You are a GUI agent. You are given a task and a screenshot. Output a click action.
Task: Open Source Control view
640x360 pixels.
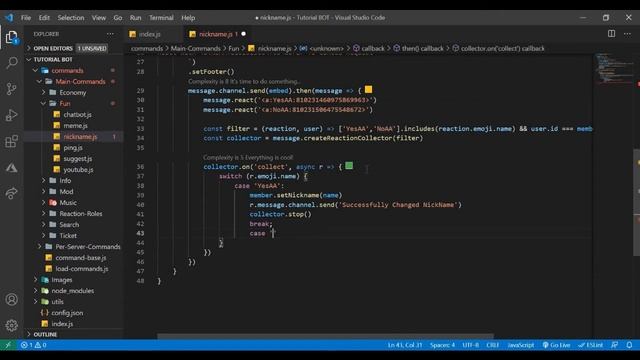point(11,89)
